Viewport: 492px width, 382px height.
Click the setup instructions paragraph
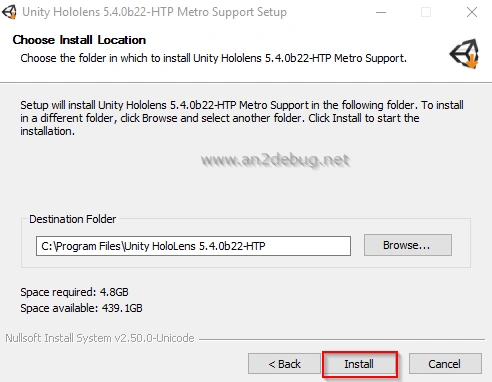[x=242, y=118]
